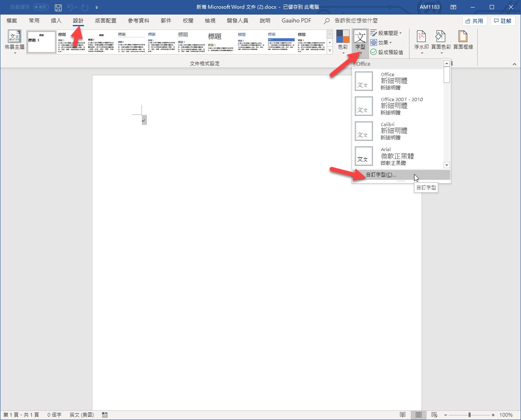The width and height of the screenshot is (521, 420).
Task: Click the 100% zoom level
Action: coord(506,415)
